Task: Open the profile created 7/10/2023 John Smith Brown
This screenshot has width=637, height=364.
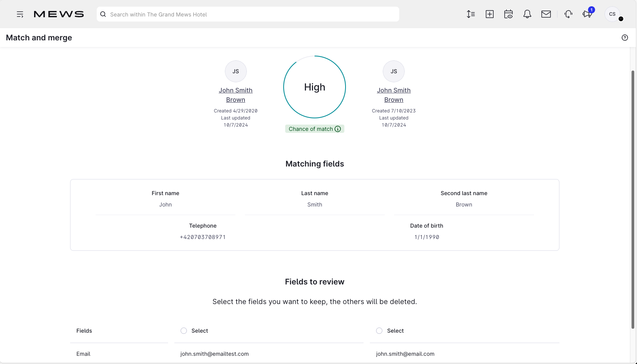Action: [x=394, y=95]
